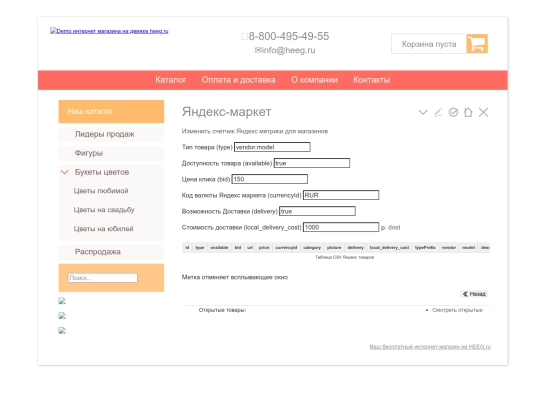540x405 pixels.
Task: Click the price column header
Action: pyautogui.click(x=264, y=248)
